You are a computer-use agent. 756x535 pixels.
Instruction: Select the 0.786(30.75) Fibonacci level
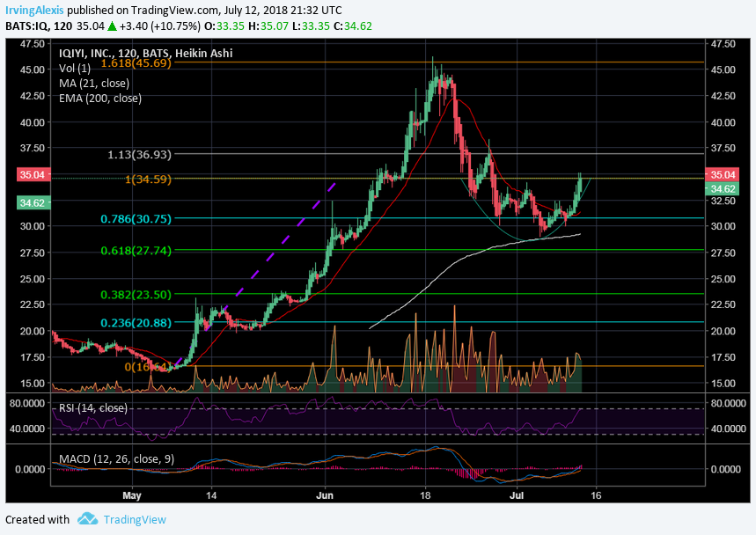pyautogui.click(x=136, y=219)
